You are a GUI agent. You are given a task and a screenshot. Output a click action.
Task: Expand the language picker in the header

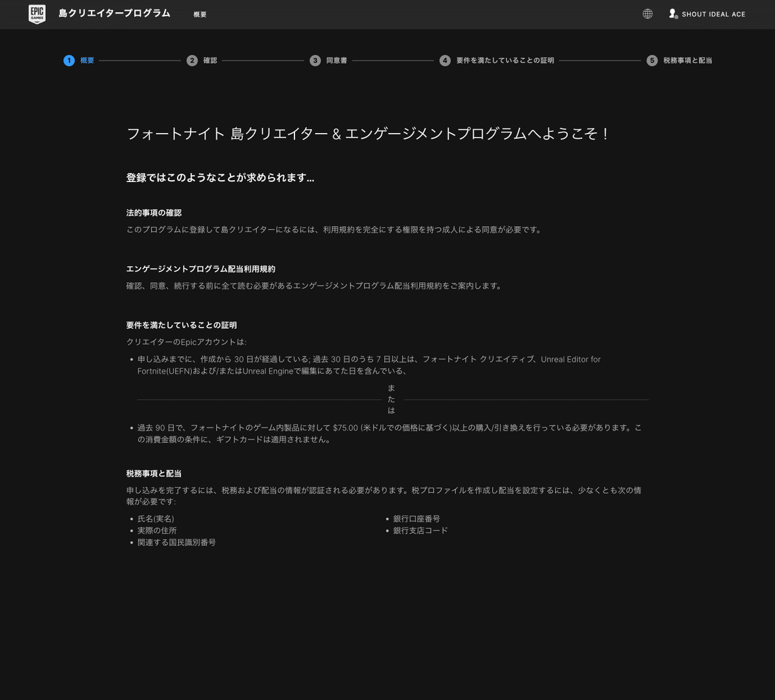pyautogui.click(x=647, y=14)
